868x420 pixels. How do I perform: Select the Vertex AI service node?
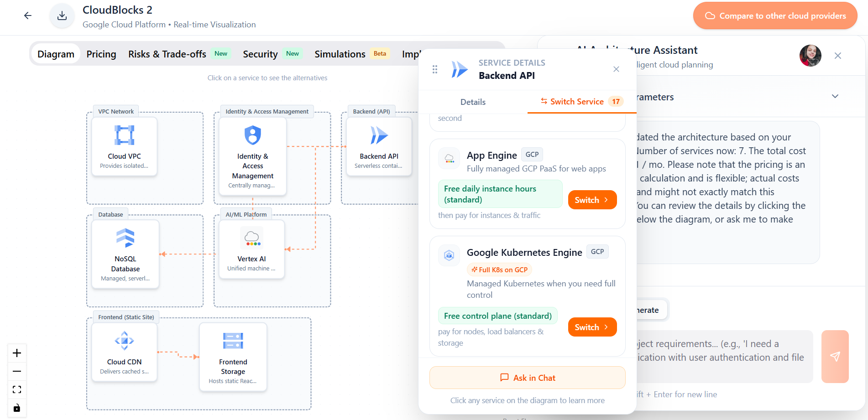point(251,249)
